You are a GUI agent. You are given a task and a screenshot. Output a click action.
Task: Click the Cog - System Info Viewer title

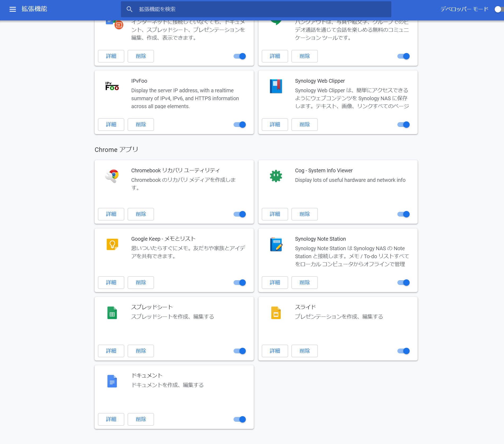coord(324,170)
